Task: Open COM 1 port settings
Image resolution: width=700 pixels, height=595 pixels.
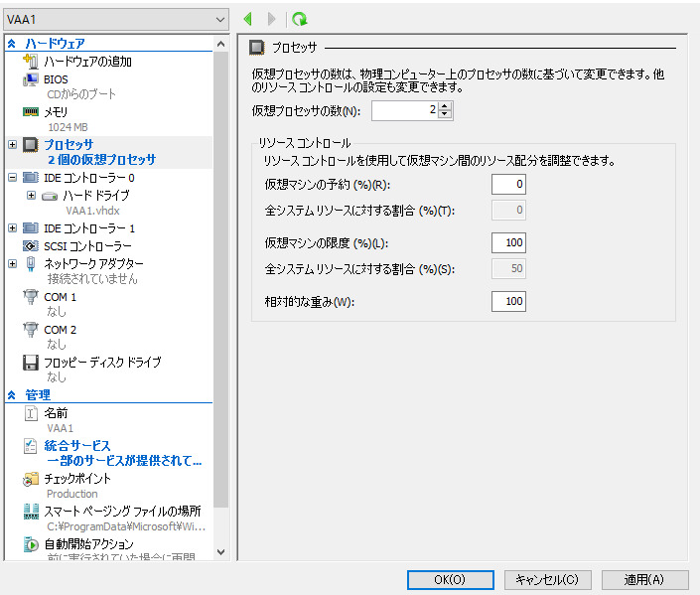Action: (60, 297)
